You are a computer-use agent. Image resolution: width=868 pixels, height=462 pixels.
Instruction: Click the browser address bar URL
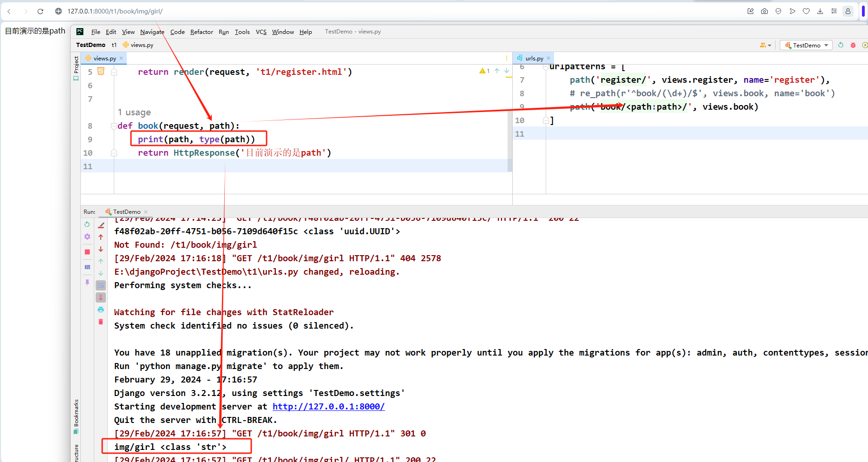(115, 11)
